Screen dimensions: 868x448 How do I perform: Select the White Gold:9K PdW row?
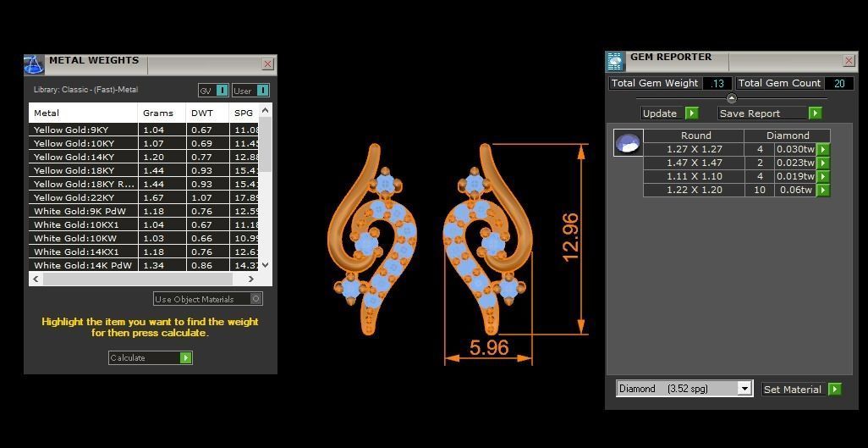click(144, 211)
